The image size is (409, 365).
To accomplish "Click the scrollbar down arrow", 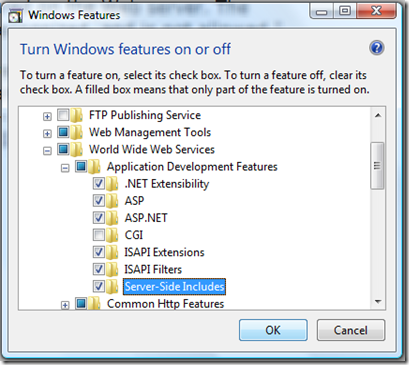I will [x=378, y=301].
